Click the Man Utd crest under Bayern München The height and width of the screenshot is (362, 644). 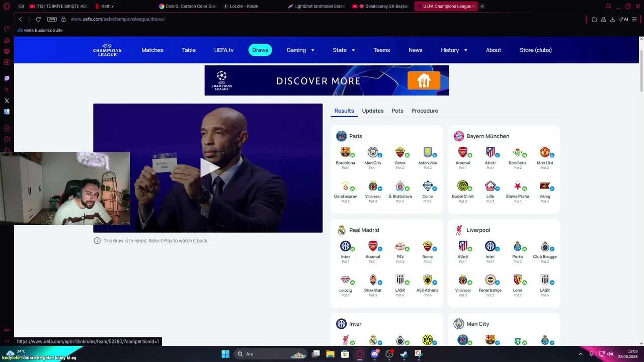tap(544, 152)
